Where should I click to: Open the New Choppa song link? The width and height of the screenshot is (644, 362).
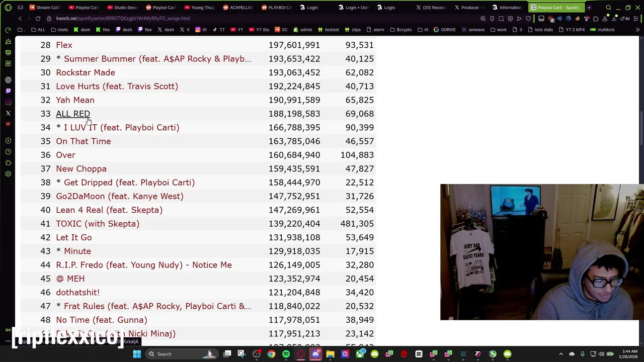tap(81, 169)
